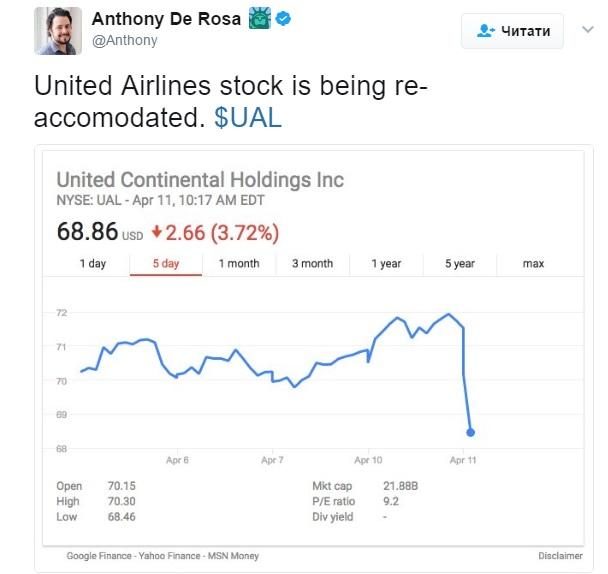
Task: Open the @Anthony handle link
Action: tap(123, 41)
